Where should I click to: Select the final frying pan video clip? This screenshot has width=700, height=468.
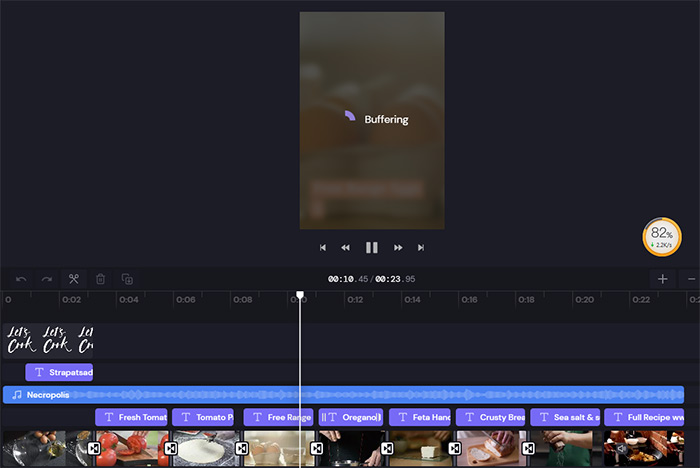point(644,448)
